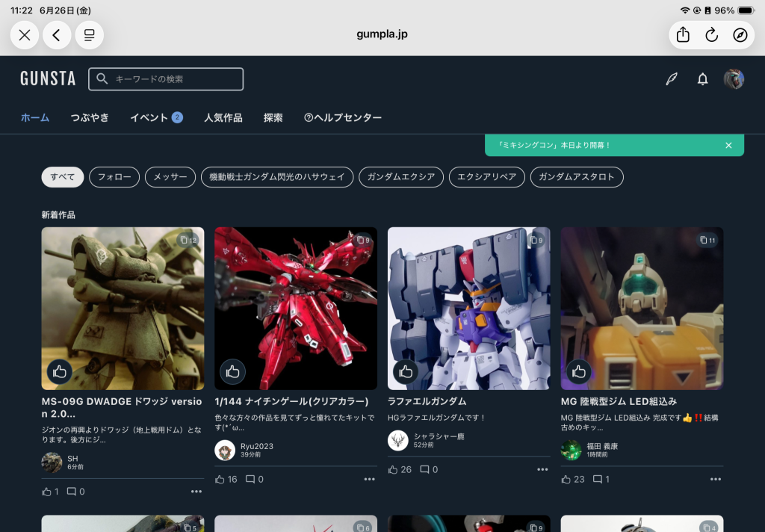Select the エクシアリペア filter chip
The width and height of the screenshot is (765, 532).
(487, 177)
